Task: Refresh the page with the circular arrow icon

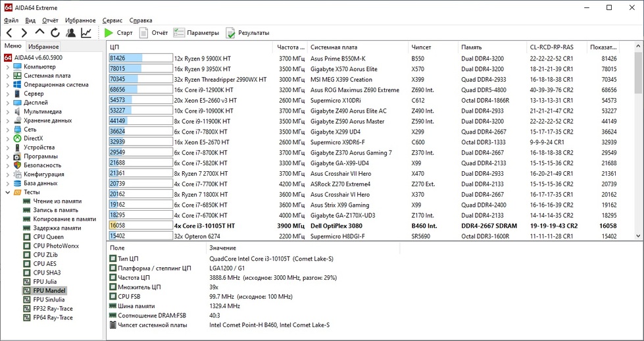Action: click(x=55, y=33)
